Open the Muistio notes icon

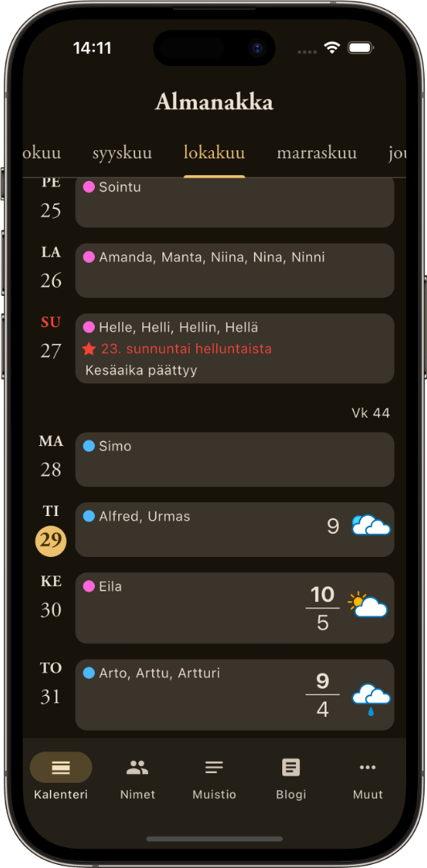[215, 768]
